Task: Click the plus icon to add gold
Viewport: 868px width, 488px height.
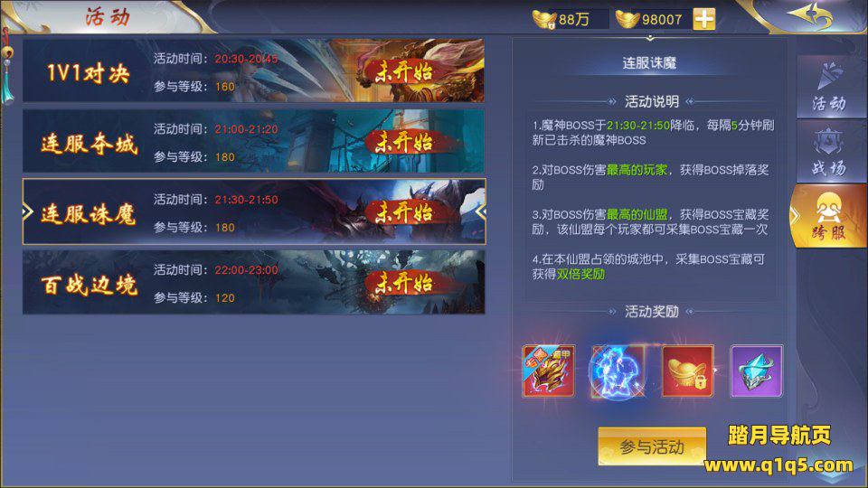Action: pyautogui.click(x=704, y=19)
